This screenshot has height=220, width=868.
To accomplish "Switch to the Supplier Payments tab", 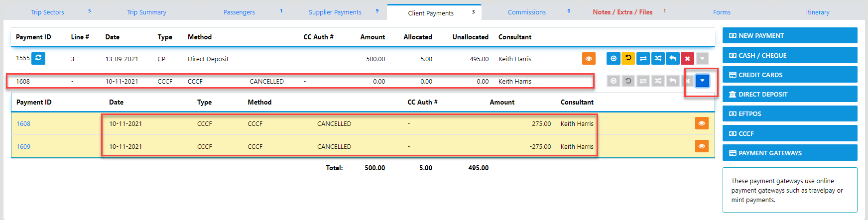I will pos(335,12).
